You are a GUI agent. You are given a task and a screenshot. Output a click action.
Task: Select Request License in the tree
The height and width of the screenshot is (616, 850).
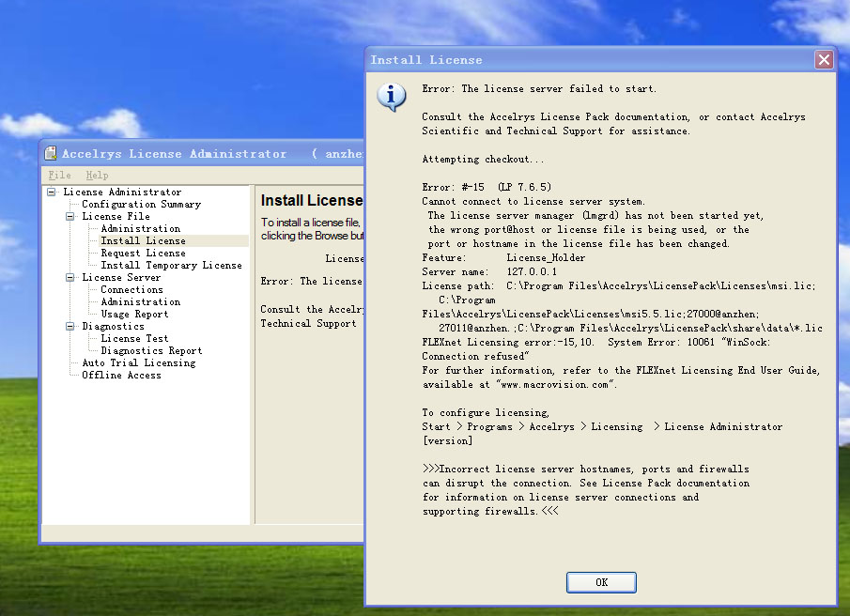click(143, 253)
